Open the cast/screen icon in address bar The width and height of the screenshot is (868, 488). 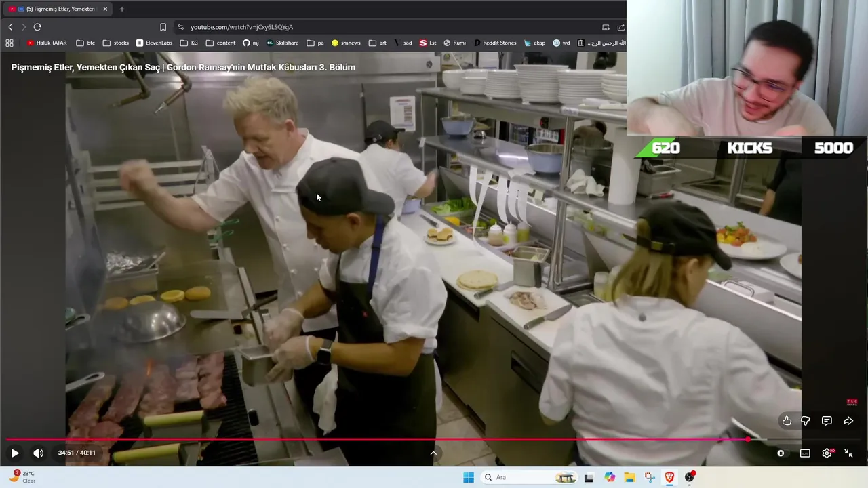[606, 27]
